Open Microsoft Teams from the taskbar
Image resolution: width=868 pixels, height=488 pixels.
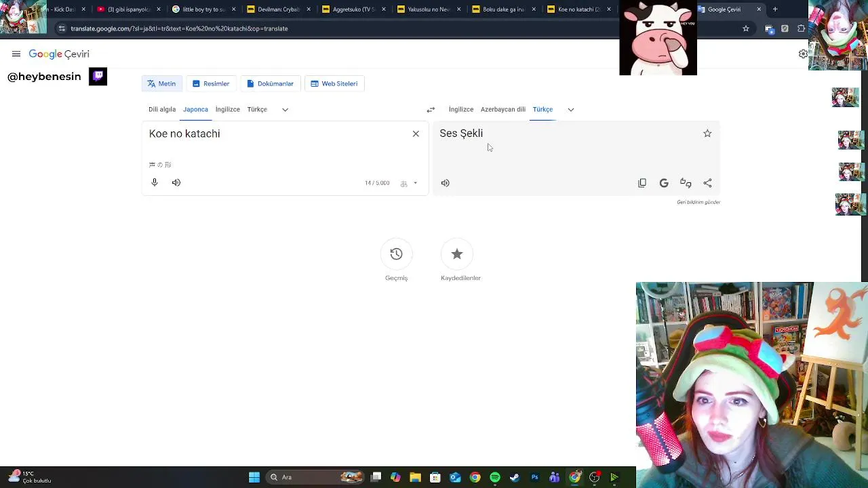(x=555, y=477)
